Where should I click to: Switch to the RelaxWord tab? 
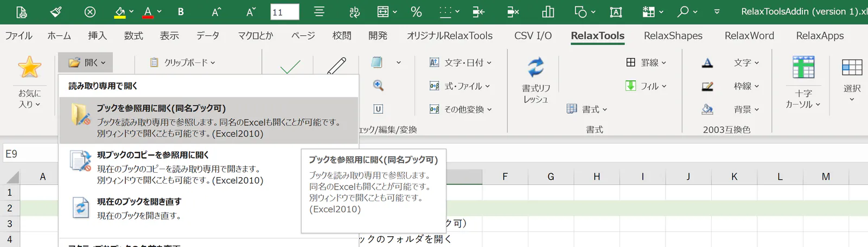(749, 36)
